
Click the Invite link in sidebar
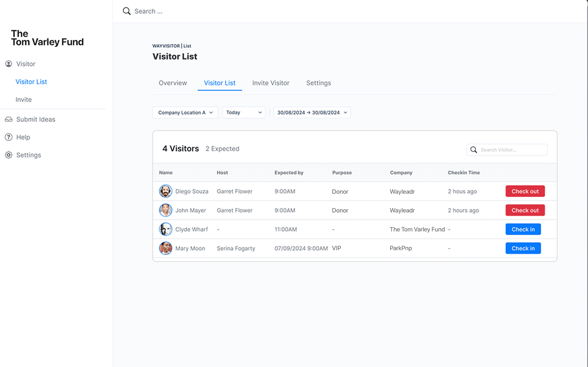pos(23,99)
